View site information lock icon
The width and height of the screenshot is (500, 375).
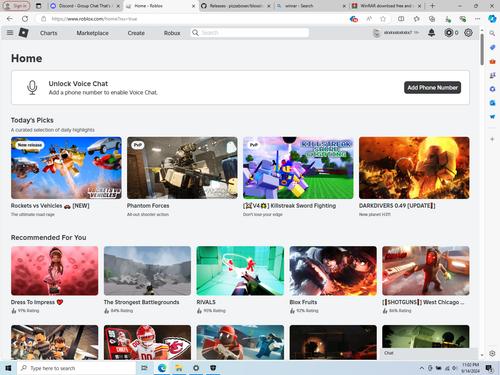click(x=43, y=19)
